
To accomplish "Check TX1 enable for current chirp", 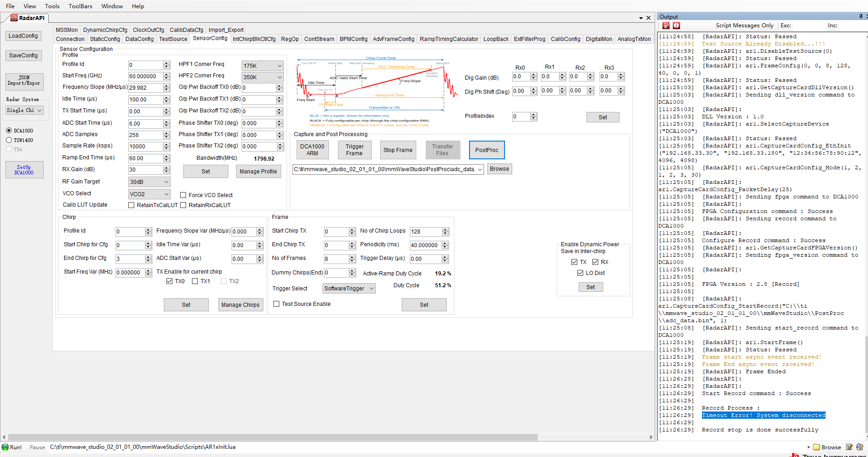I will (x=195, y=281).
